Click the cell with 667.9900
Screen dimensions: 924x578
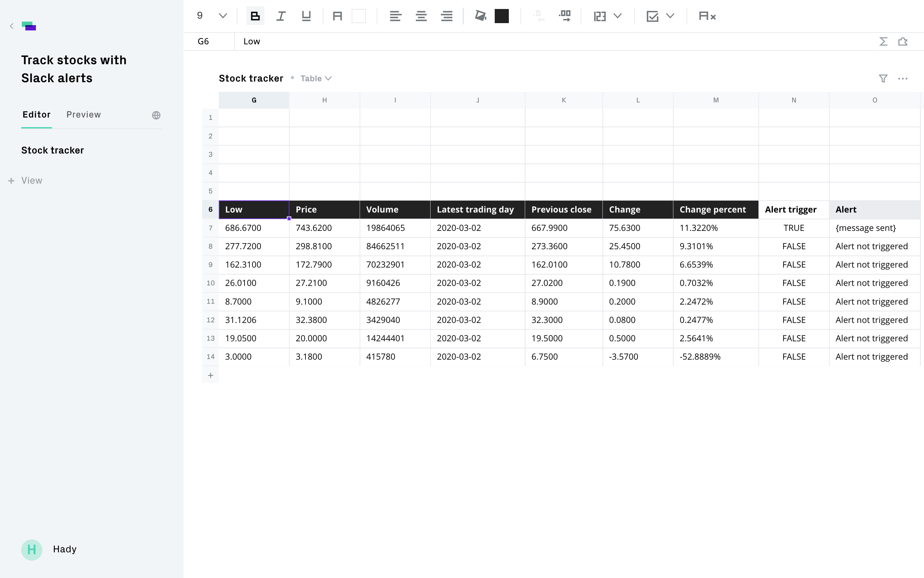(x=564, y=228)
